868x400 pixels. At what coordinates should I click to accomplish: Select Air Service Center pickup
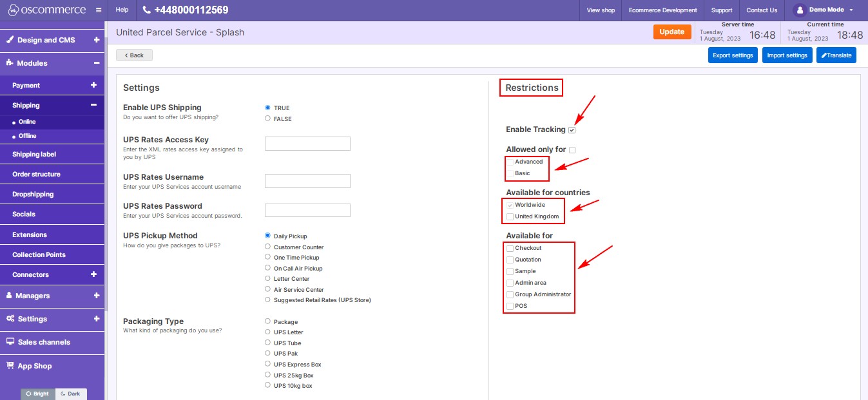(267, 289)
